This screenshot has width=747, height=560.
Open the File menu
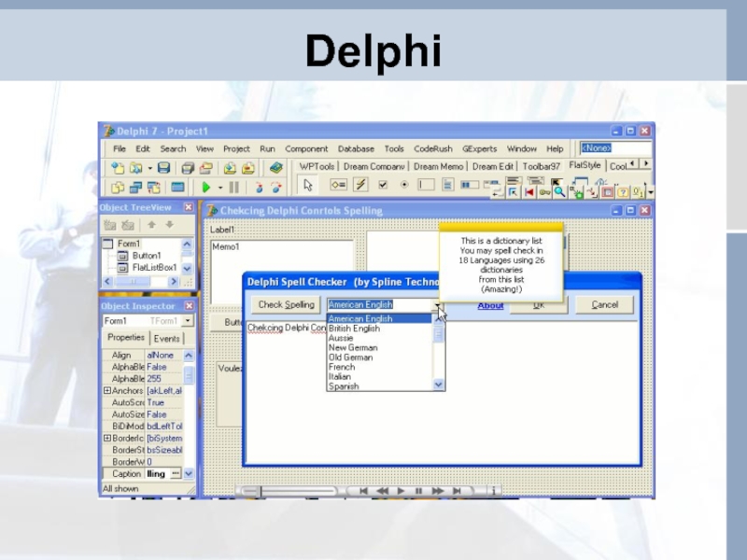120,149
